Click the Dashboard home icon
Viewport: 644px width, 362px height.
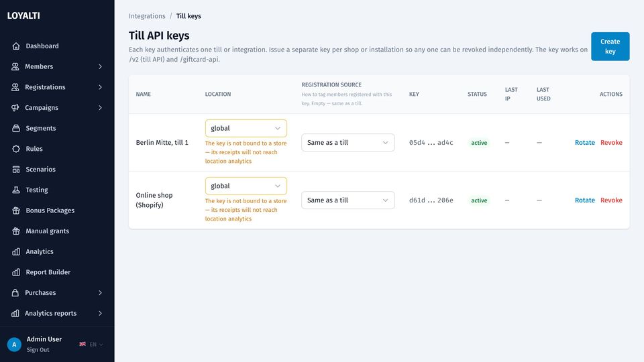16,46
